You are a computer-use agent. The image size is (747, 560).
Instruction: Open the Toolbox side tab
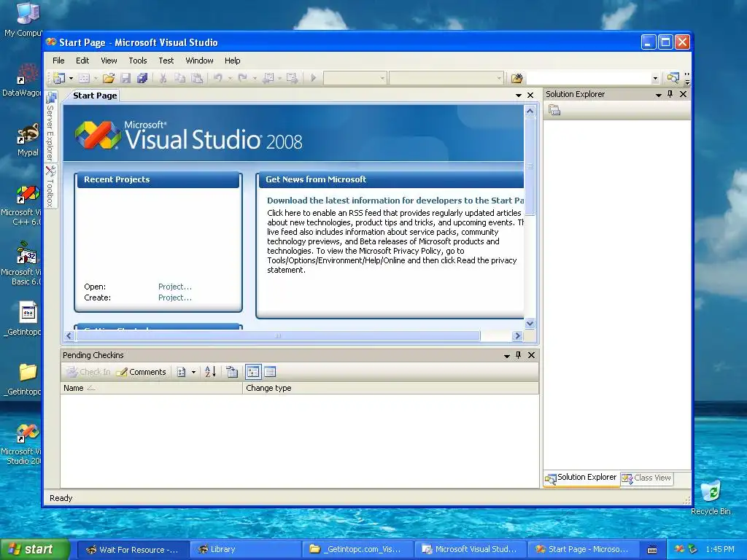pyautogui.click(x=50, y=186)
